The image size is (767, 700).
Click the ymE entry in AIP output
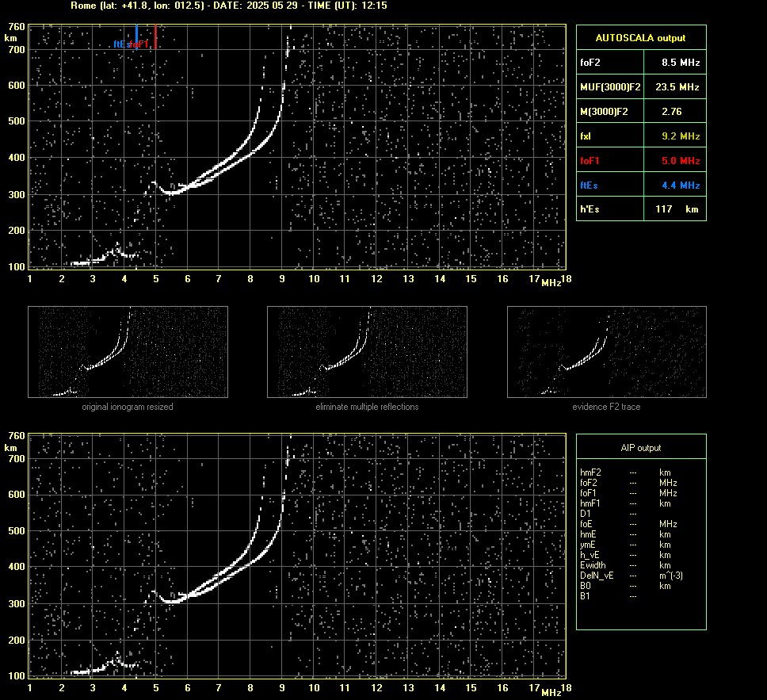[628, 545]
